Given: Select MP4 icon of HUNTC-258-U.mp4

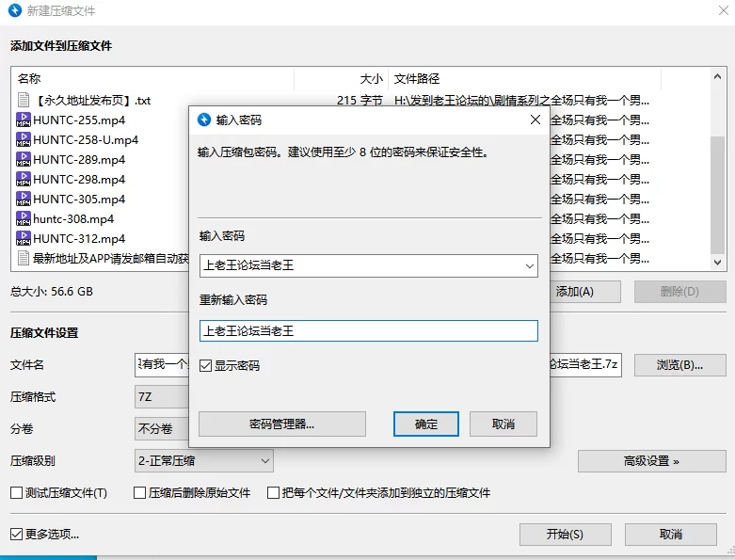Looking at the screenshot, I should tap(23, 139).
